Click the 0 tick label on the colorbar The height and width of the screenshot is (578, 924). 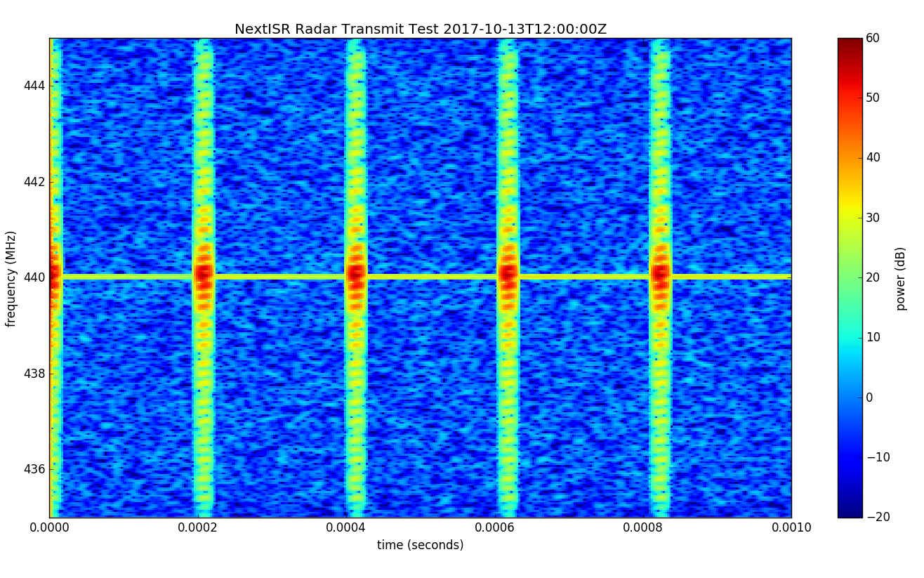869,398
